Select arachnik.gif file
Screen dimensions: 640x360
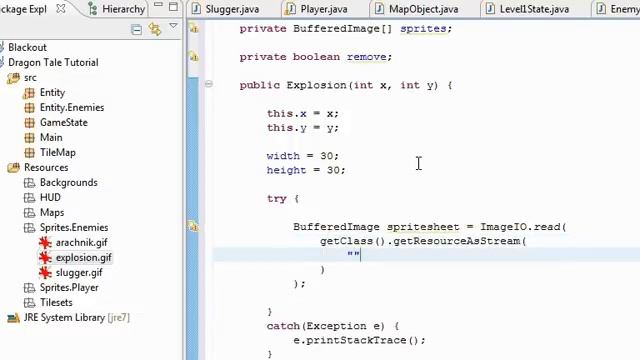[81, 243]
